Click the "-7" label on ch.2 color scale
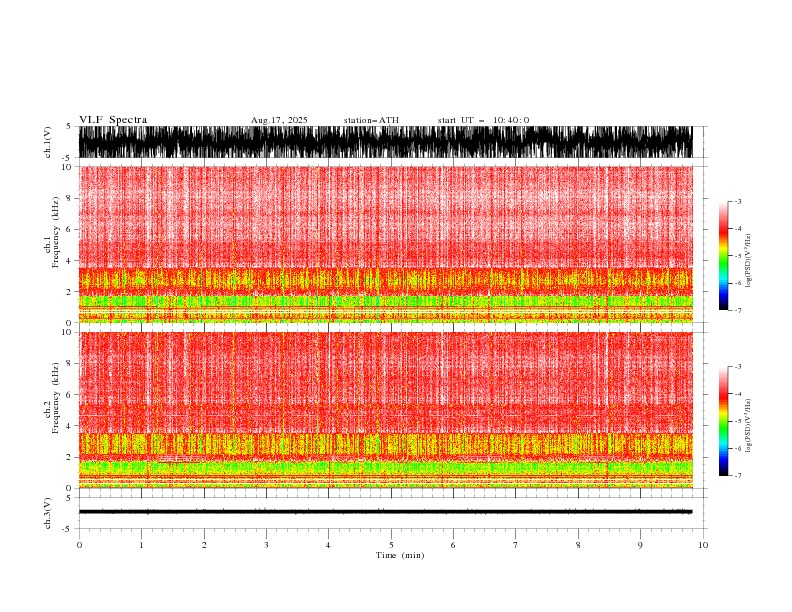Viewport: 792px width, 612px height. point(737,475)
